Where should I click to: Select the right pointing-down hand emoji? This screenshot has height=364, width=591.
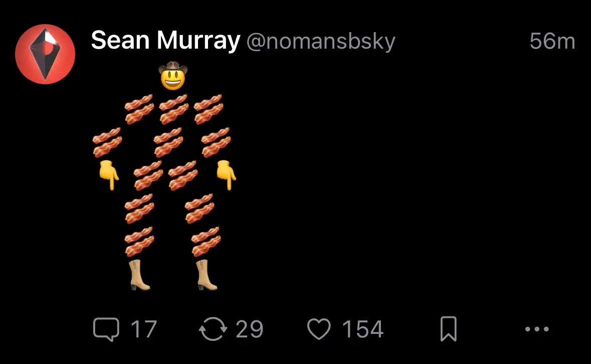(226, 175)
